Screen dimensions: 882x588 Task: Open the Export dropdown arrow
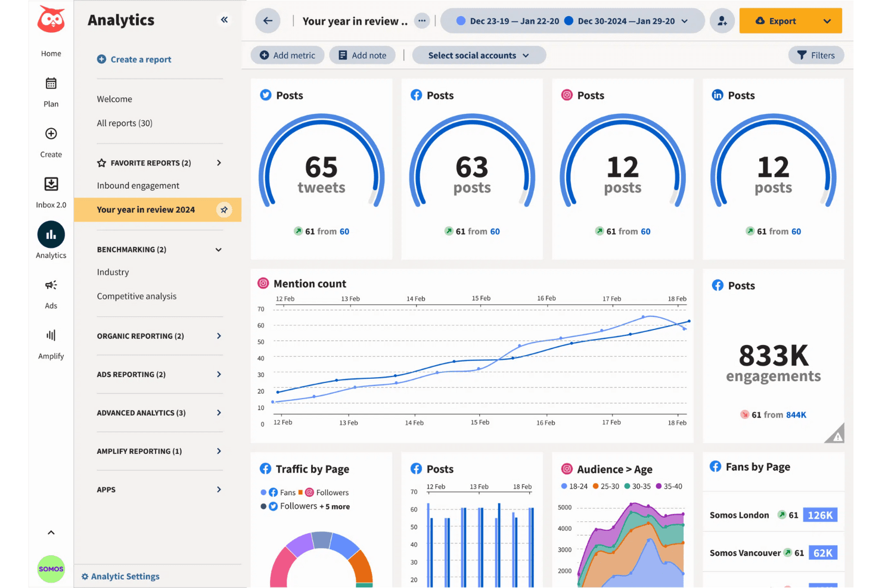(x=827, y=21)
